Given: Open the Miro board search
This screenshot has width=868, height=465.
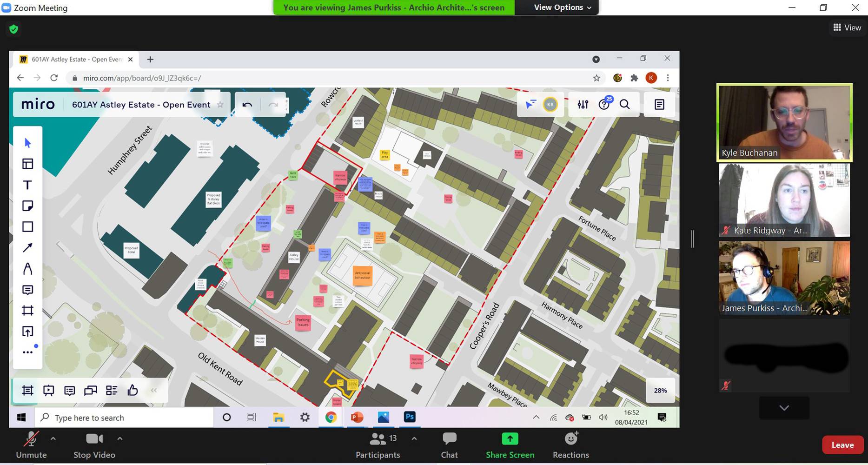Looking at the screenshot, I should (625, 105).
